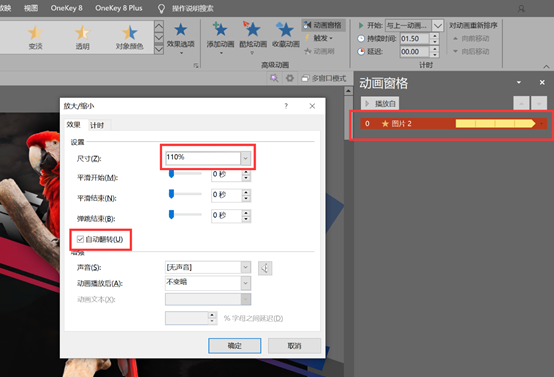Select the 图片 2 animation entry

[x=454, y=124]
